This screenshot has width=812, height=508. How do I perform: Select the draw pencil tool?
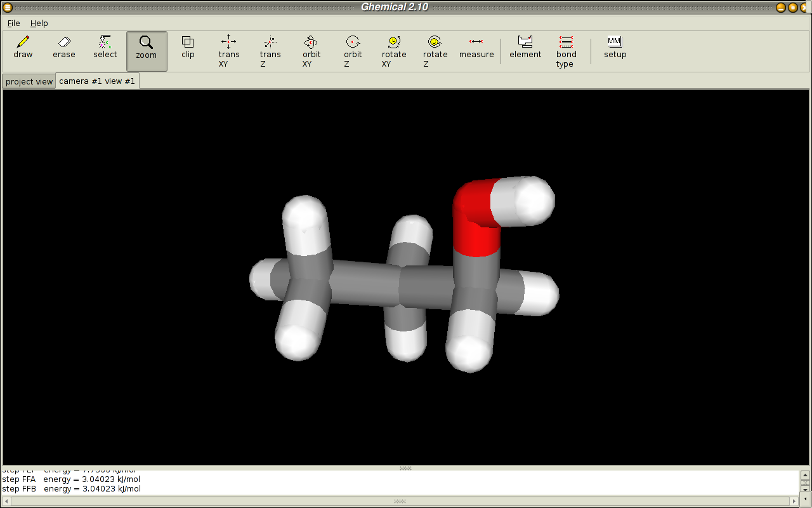pos(23,48)
